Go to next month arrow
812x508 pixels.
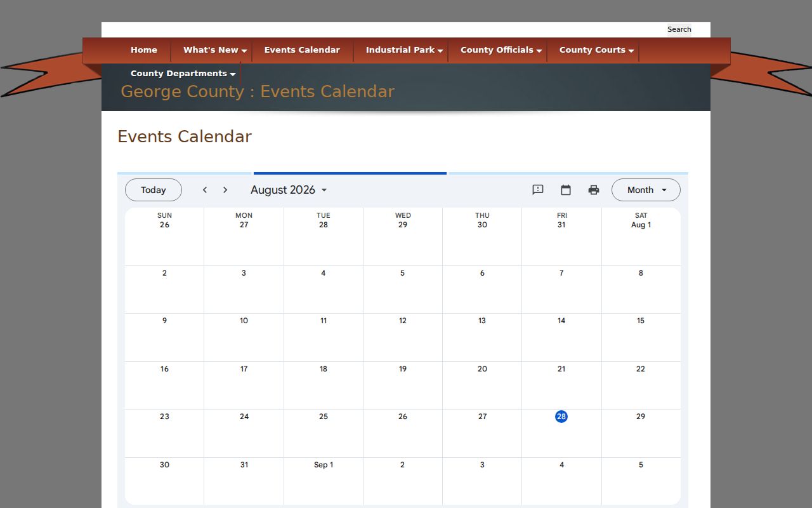point(225,190)
